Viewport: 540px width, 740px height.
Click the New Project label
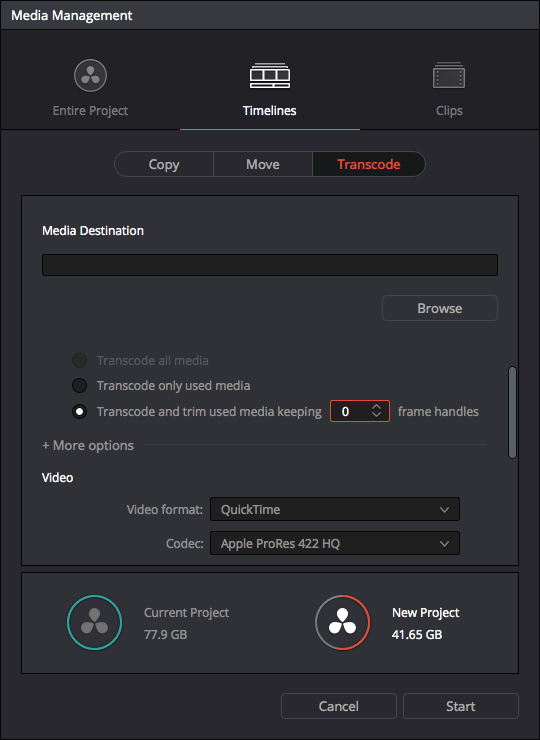[x=426, y=613]
